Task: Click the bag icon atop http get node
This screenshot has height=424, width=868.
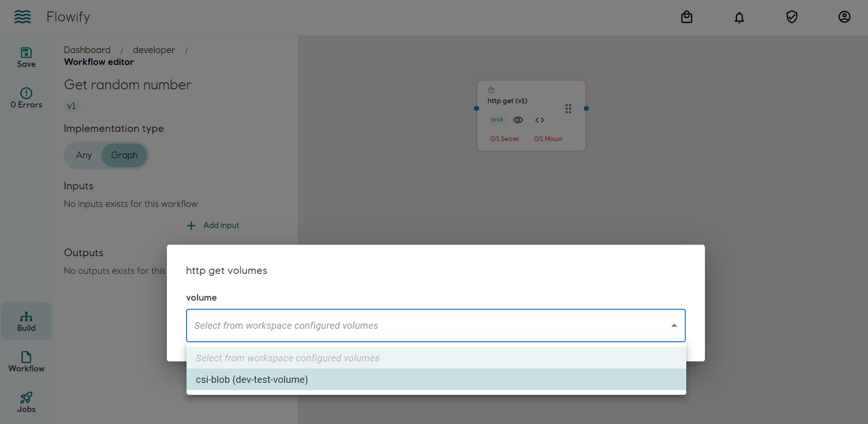Action: click(491, 89)
